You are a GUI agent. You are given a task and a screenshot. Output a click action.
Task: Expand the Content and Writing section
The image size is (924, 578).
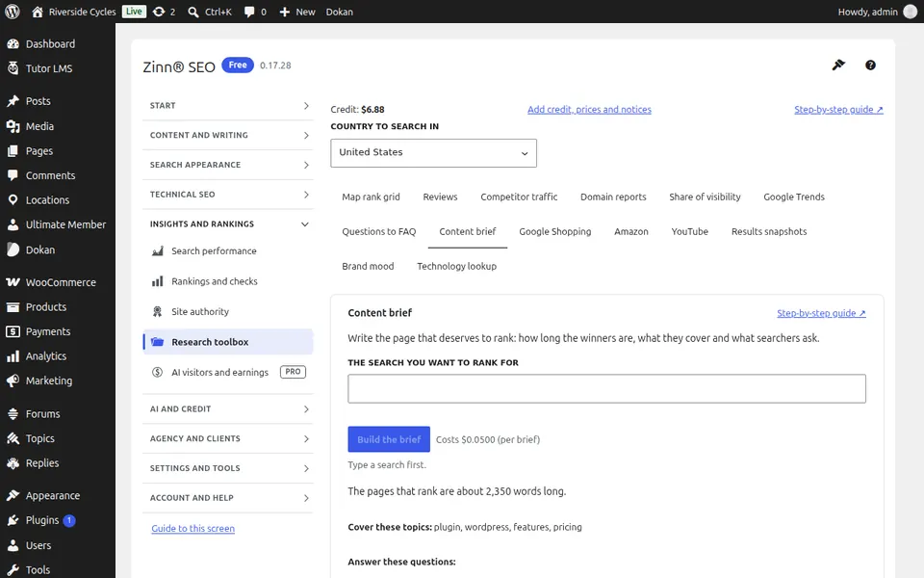(228, 135)
